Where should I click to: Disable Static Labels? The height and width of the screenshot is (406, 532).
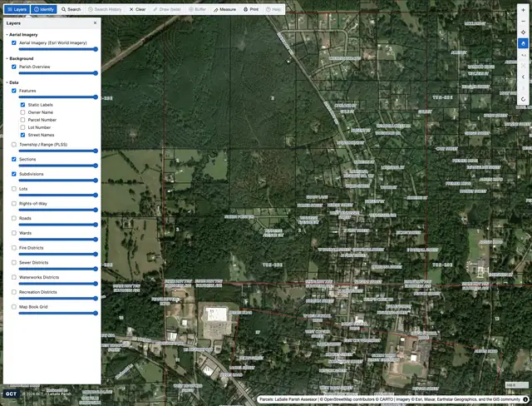pyautogui.click(x=22, y=105)
